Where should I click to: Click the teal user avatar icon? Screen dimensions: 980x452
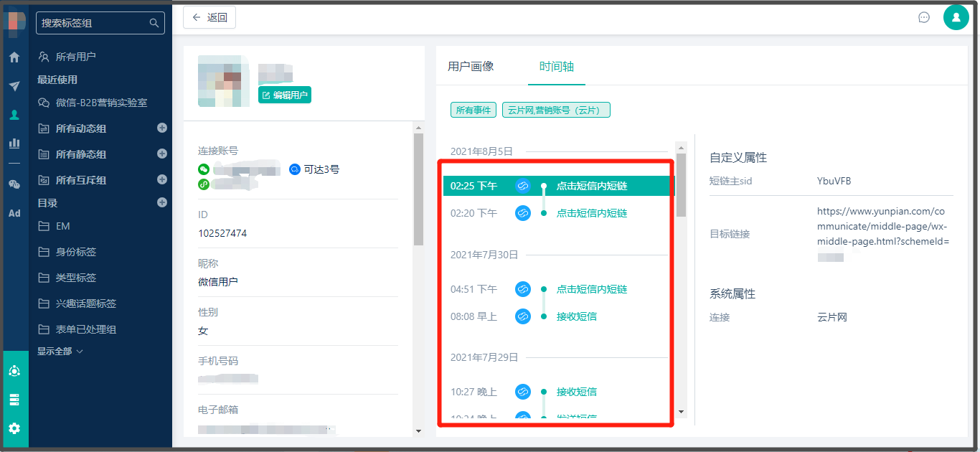click(x=956, y=17)
